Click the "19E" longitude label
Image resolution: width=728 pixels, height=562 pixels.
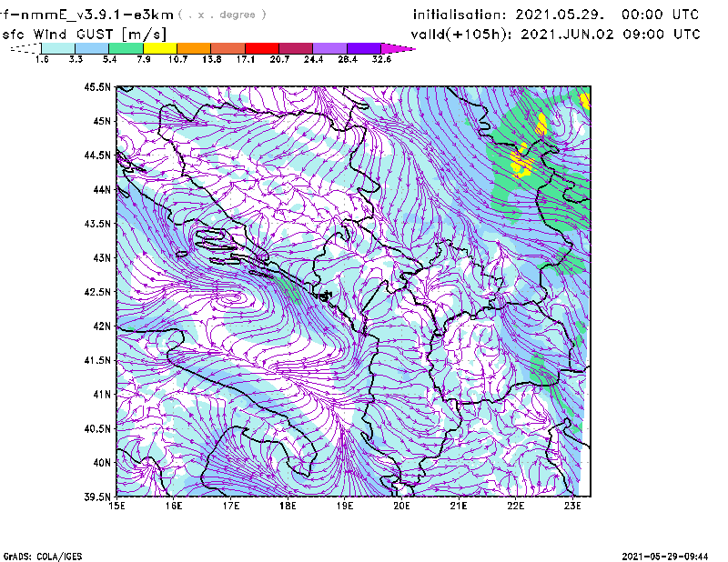[345, 506]
